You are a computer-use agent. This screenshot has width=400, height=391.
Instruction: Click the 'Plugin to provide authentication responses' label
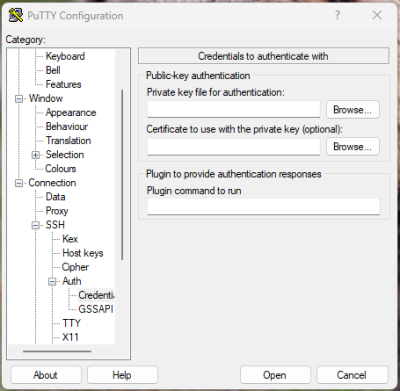tap(234, 174)
